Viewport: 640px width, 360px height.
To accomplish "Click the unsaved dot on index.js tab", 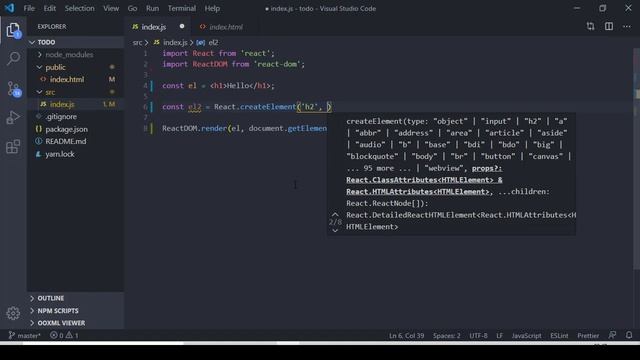I will point(182,27).
